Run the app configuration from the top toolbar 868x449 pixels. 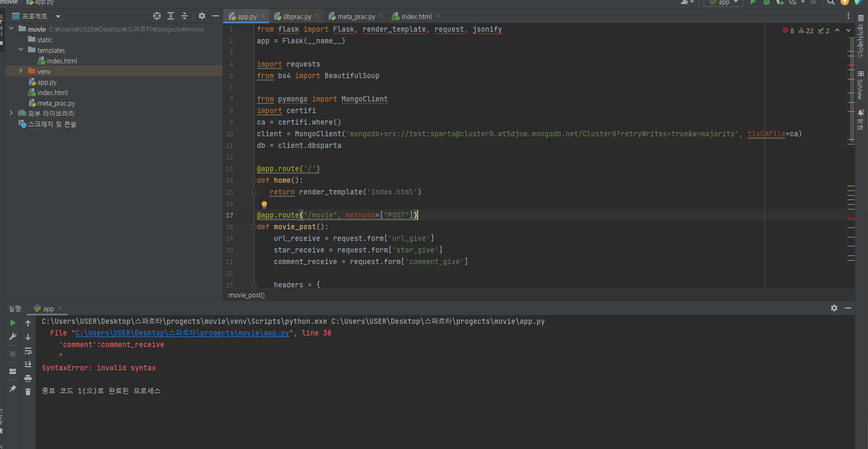pos(753,2)
